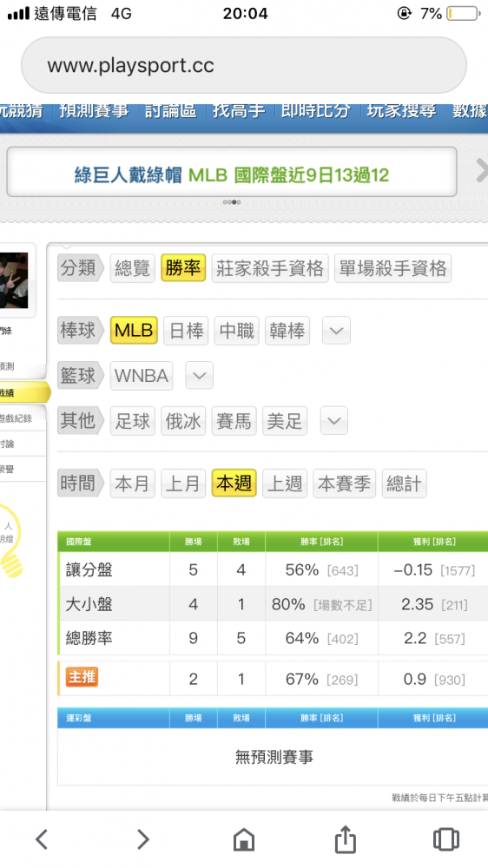Choose the 俄冰 sport filter
Screen dimensions: 488x868
coord(183,421)
